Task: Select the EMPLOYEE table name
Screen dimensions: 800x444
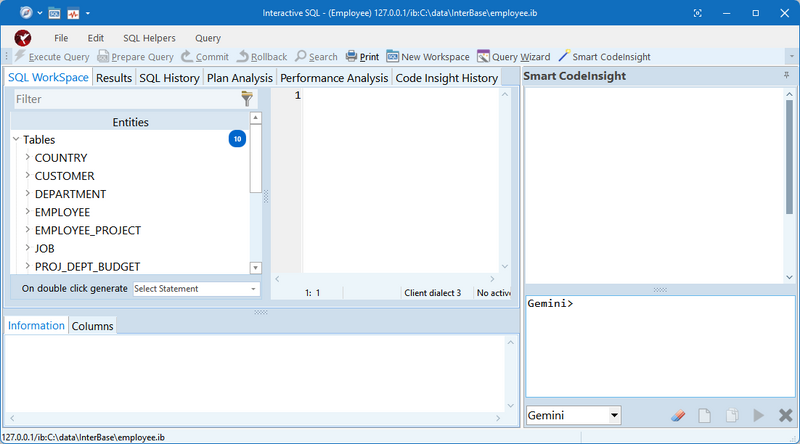Action: point(62,212)
